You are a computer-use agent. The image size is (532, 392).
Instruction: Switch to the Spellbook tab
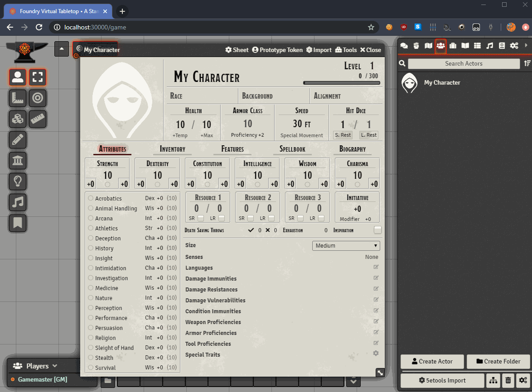click(x=292, y=149)
